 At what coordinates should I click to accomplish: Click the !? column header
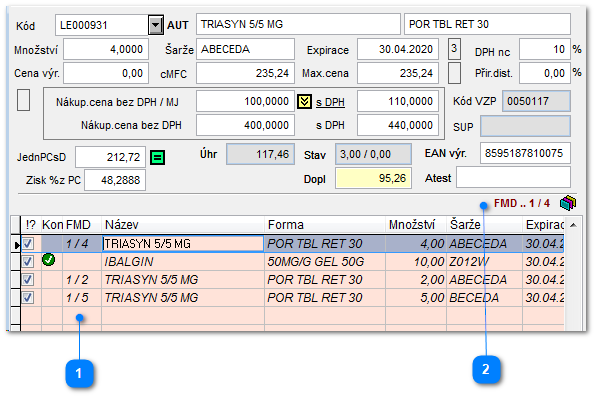[31, 225]
